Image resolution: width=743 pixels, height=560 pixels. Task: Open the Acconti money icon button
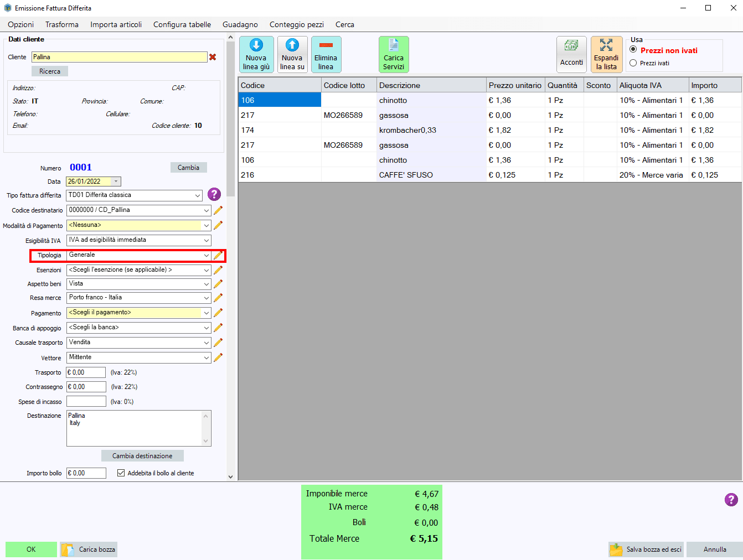[571, 54]
